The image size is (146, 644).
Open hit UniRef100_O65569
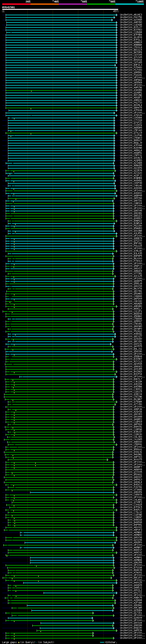coord(131,82)
